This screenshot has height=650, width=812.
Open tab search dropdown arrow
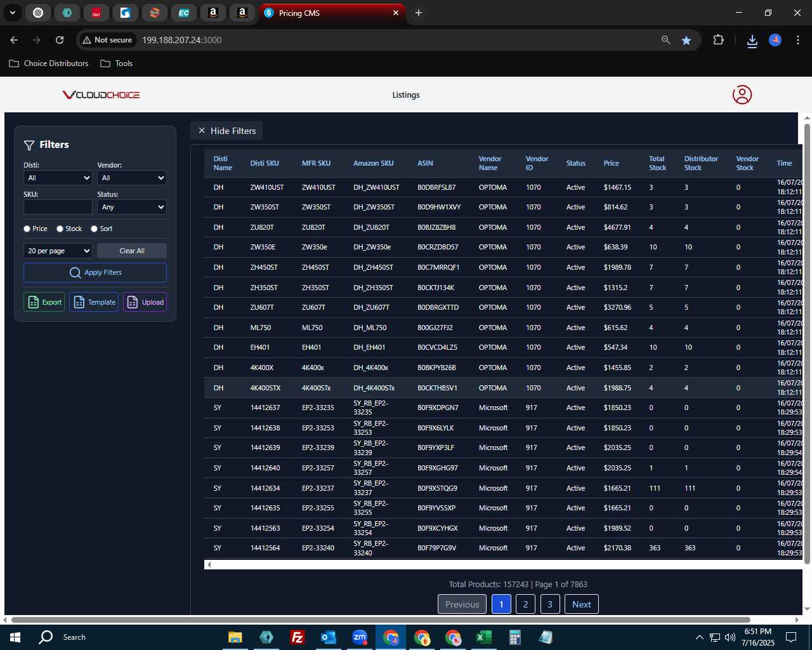pos(12,13)
